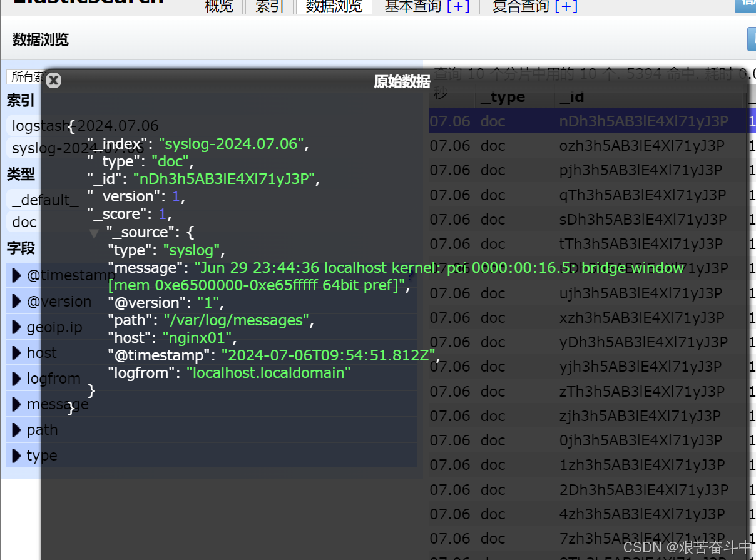This screenshot has height=560, width=756.
Task: Collapse the "_source" object triangle
Action: click(94, 233)
